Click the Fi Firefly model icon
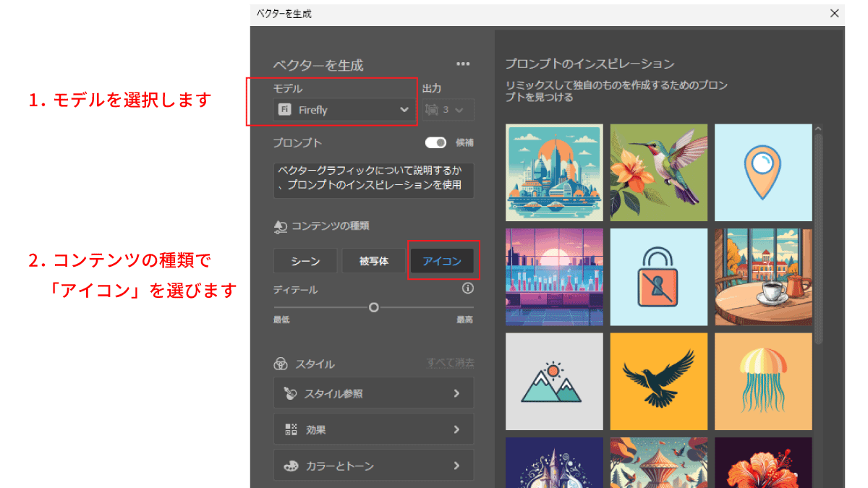 point(285,110)
